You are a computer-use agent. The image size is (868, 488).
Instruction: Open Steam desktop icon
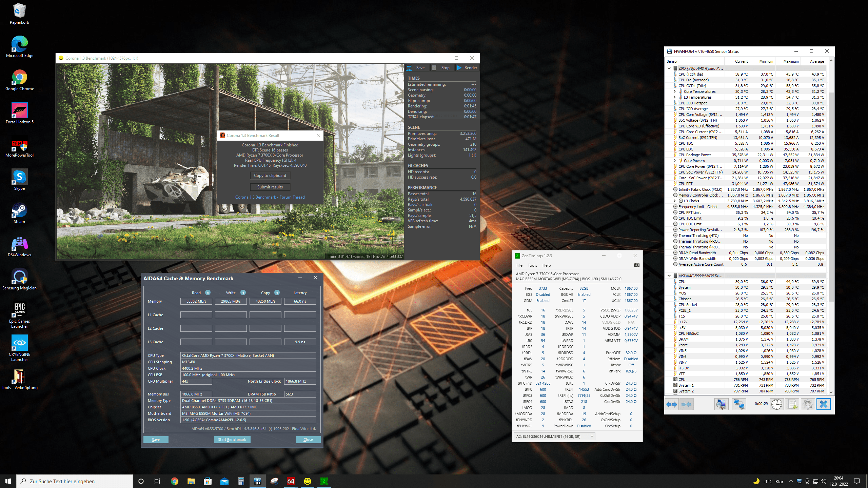[x=20, y=213]
